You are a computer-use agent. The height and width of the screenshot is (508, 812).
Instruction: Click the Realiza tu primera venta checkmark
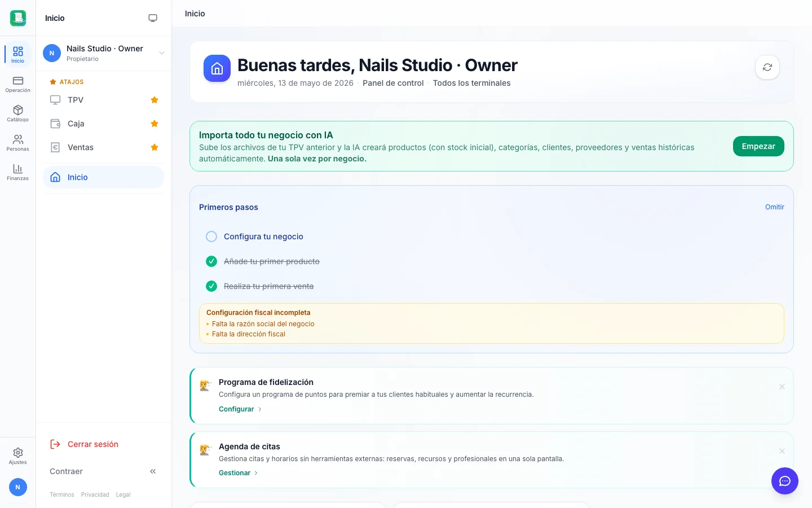click(x=211, y=286)
